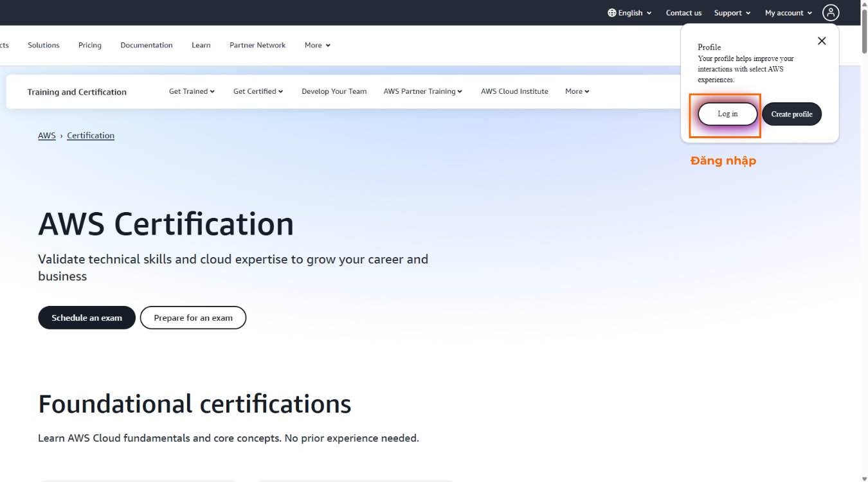Click the Foundational certifications heading
This screenshot has width=868, height=482.
pos(195,404)
